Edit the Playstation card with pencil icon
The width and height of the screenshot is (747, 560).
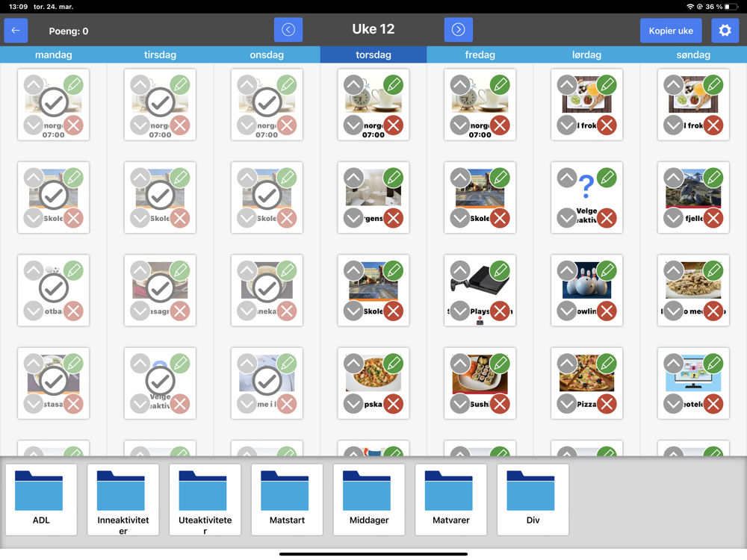(500, 271)
